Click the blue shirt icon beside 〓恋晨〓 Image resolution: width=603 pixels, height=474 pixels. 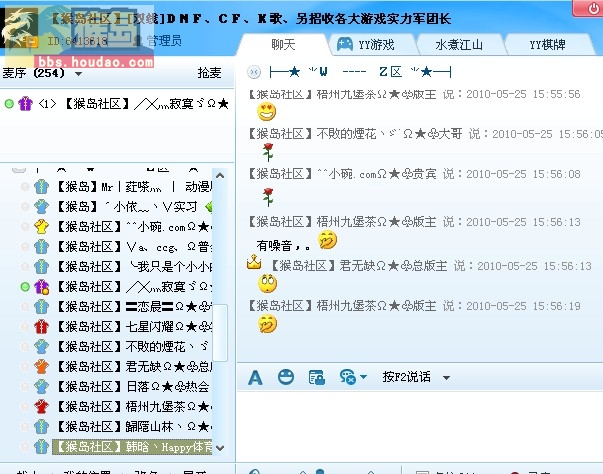click(x=41, y=307)
